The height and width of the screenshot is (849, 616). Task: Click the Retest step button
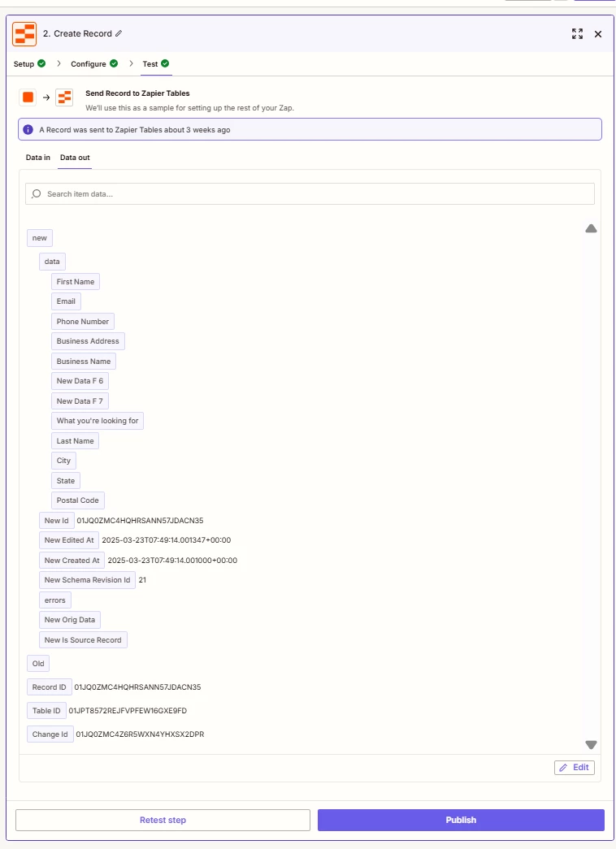[163, 820]
